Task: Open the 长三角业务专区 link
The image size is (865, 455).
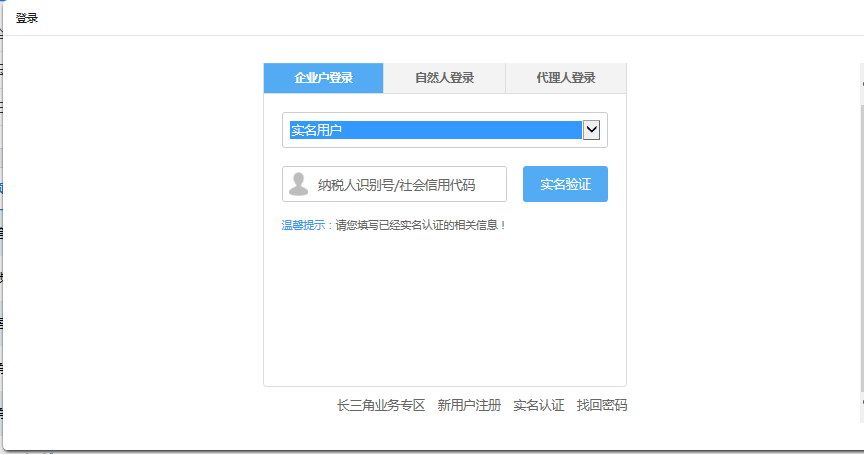Action: [x=381, y=405]
